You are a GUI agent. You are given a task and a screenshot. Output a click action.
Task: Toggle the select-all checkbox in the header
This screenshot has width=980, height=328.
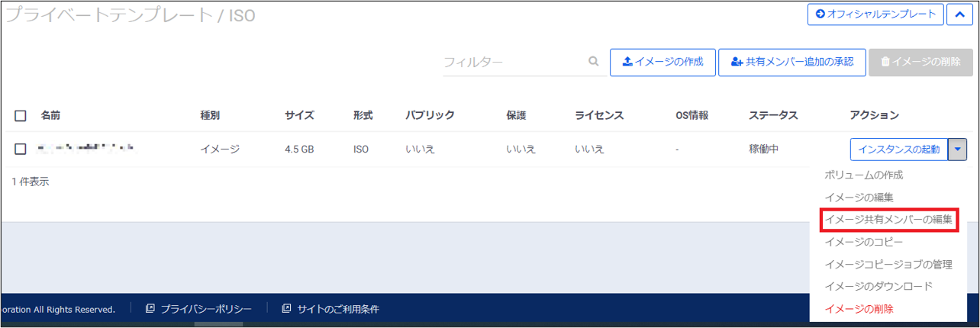21,116
